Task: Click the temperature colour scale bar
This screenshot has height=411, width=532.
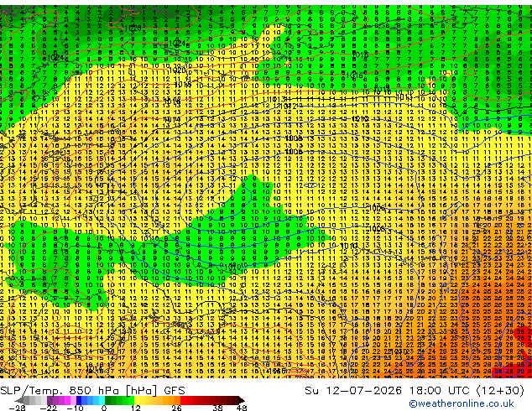Action: (x=129, y=400)
